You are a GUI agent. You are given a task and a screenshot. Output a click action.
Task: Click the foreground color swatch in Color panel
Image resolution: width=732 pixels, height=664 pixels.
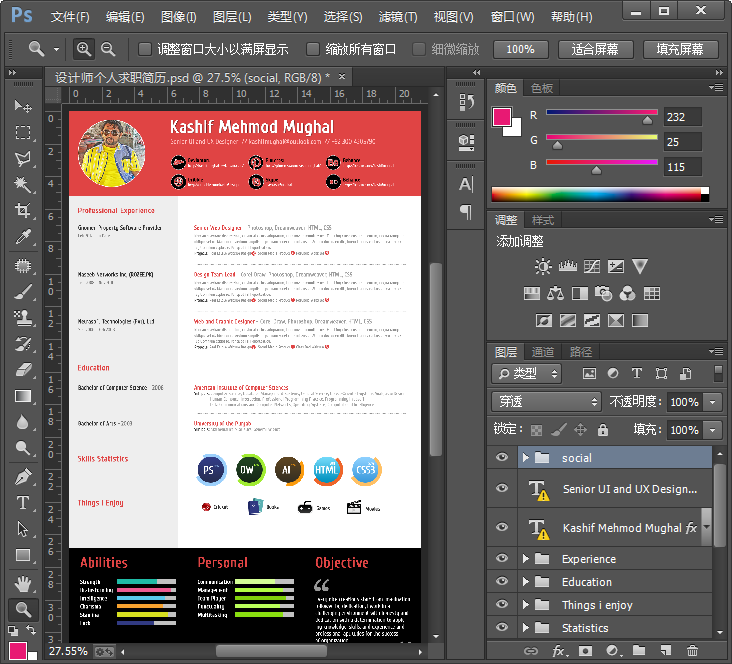pyautogui.click(x=503, y=117)
